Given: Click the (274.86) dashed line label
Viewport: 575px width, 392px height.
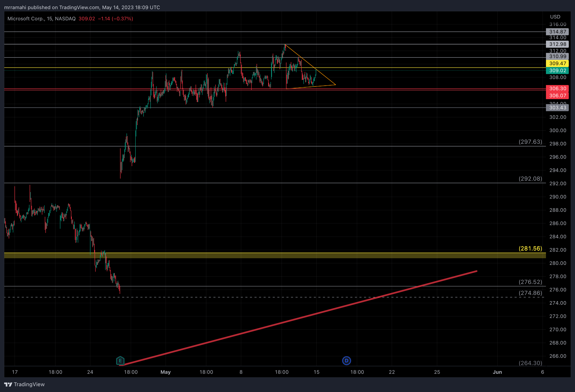Looking at the screenshot, I should pyautogui.click(x=530, y=293).
